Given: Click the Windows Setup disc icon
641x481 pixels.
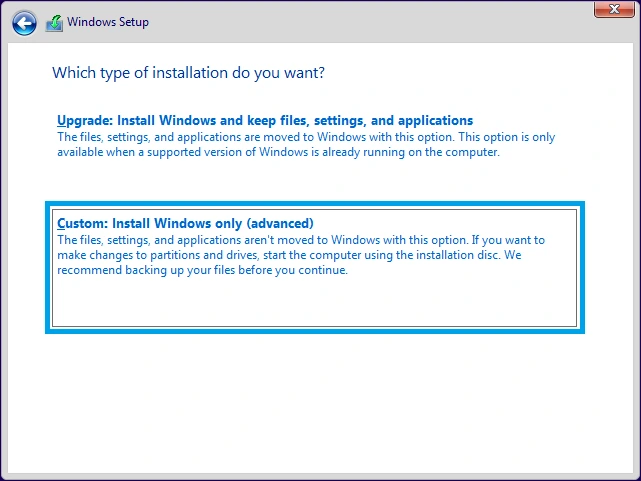Looking at the screenshot, I should [x=54, y=22].
